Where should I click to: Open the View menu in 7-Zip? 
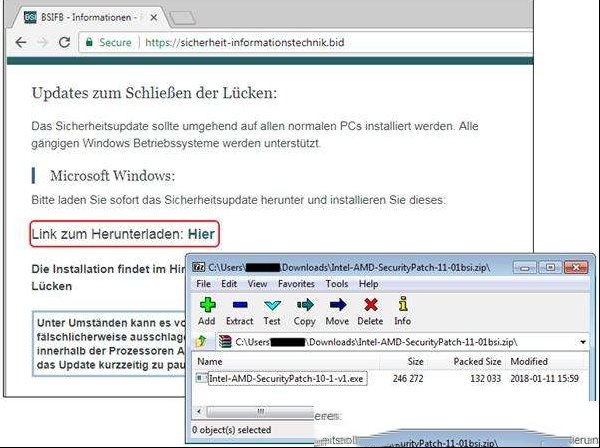pos(257,284)
